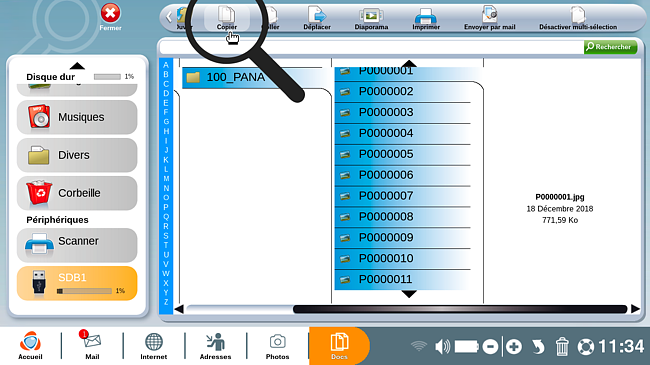Switch to the Photos tab
The height and width of the screenshot is (365, 650).
click(x=277, y=346)
